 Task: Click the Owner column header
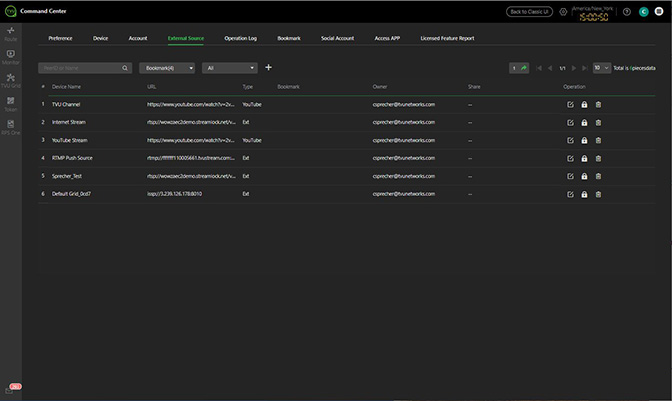[x=380, y=87]
